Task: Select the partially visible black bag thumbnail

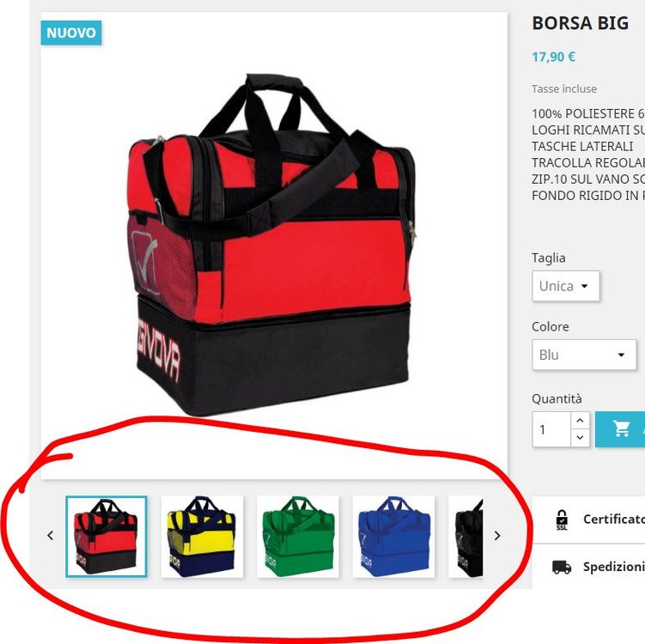Action: tap(466, 537)
